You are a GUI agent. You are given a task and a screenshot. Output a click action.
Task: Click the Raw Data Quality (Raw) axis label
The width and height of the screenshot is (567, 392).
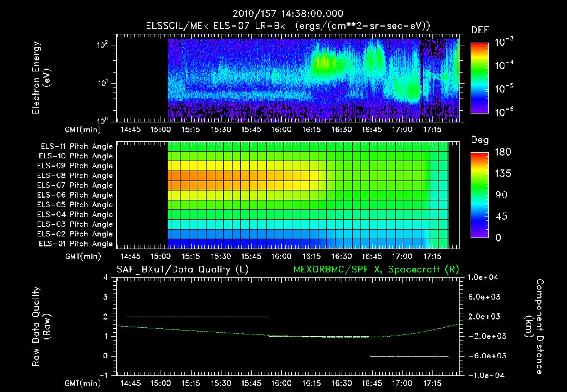pyautogui.click(x=41, y=327)
